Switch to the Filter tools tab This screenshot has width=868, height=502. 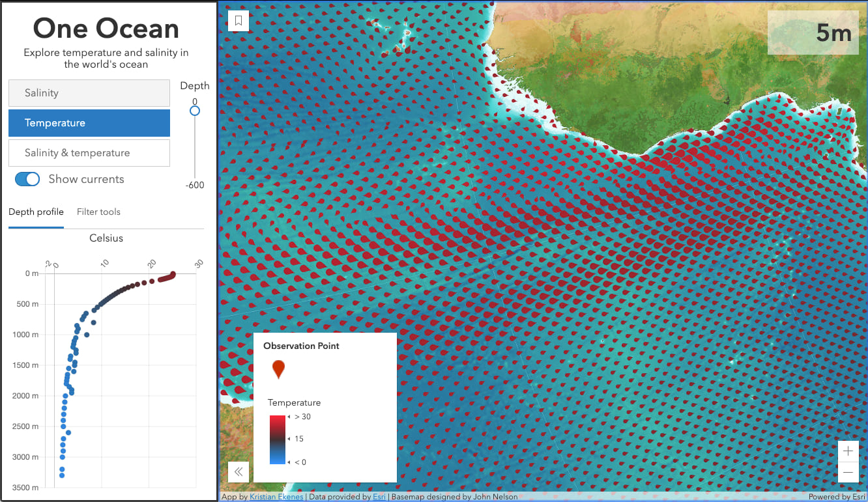[98, 212]
